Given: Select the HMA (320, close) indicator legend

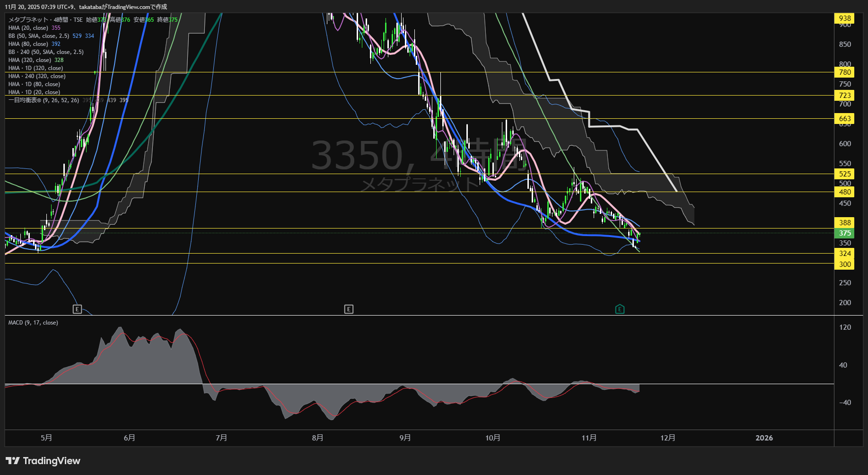Looking at the screenshot, I should 29,60.
